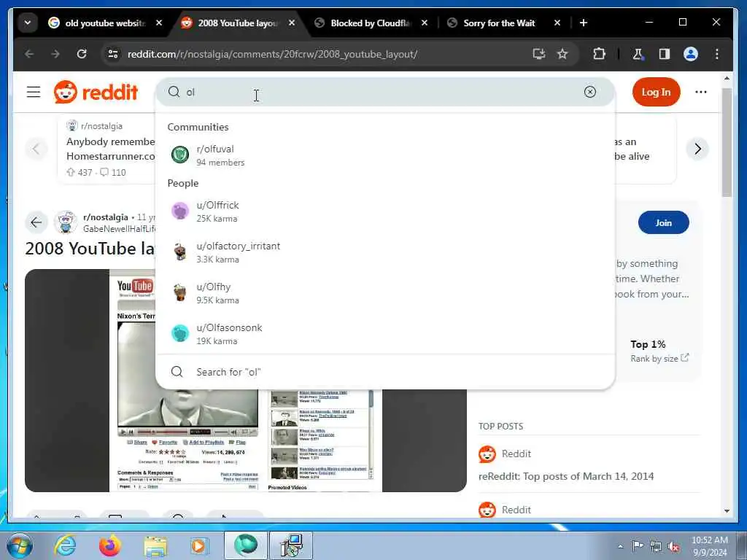
Task: Join the r/nostalgia community
Action: click(663, 222)
